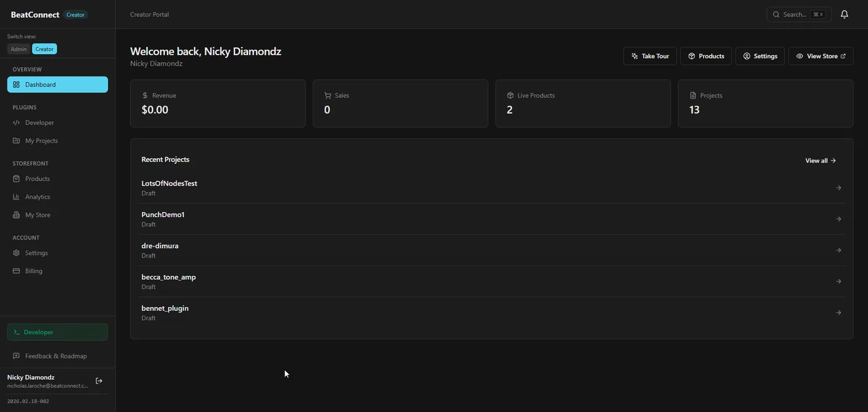This screenshot has width=868, height=412.
Task: Click the Analytics chart icon
Action: coord(15,197)
